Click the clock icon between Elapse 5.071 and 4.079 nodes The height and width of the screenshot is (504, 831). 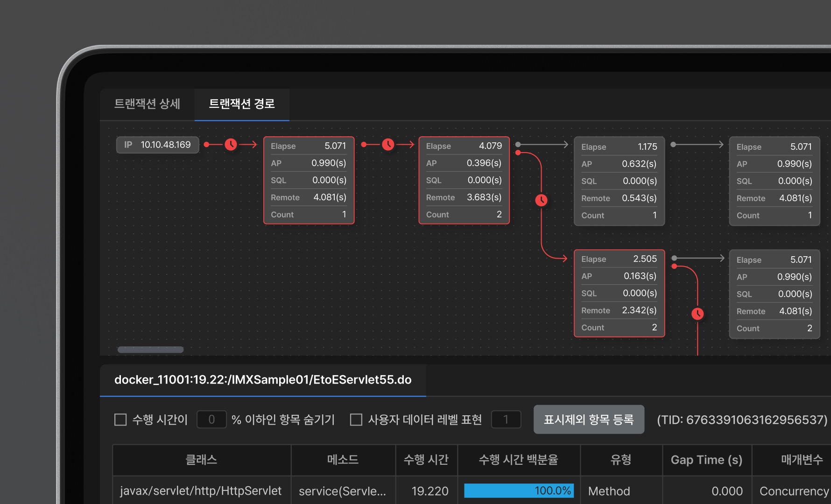pyautogui.click(x=388, y=145)
